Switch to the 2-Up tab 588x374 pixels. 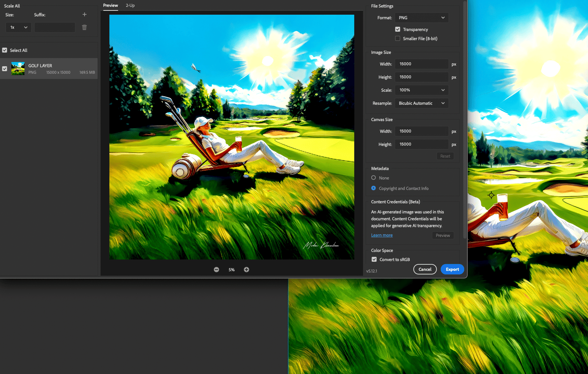coord(130,5)
